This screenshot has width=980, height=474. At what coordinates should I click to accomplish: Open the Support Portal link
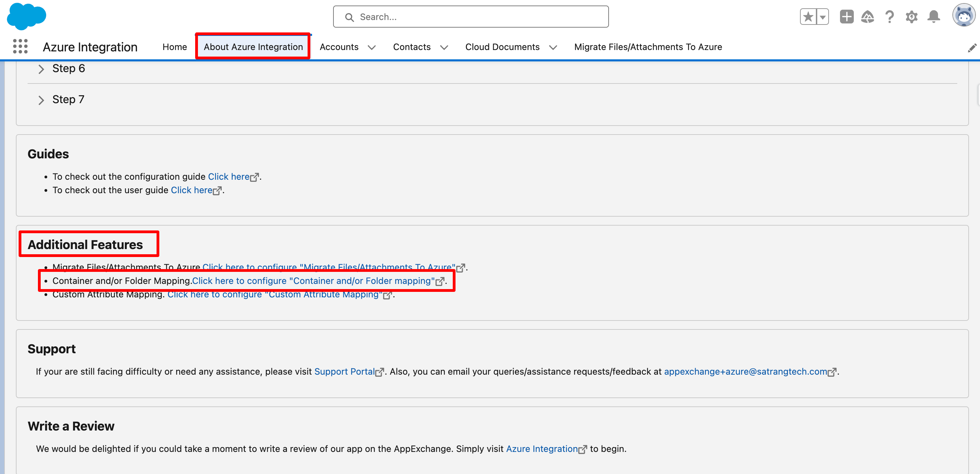tap(344, 372)
